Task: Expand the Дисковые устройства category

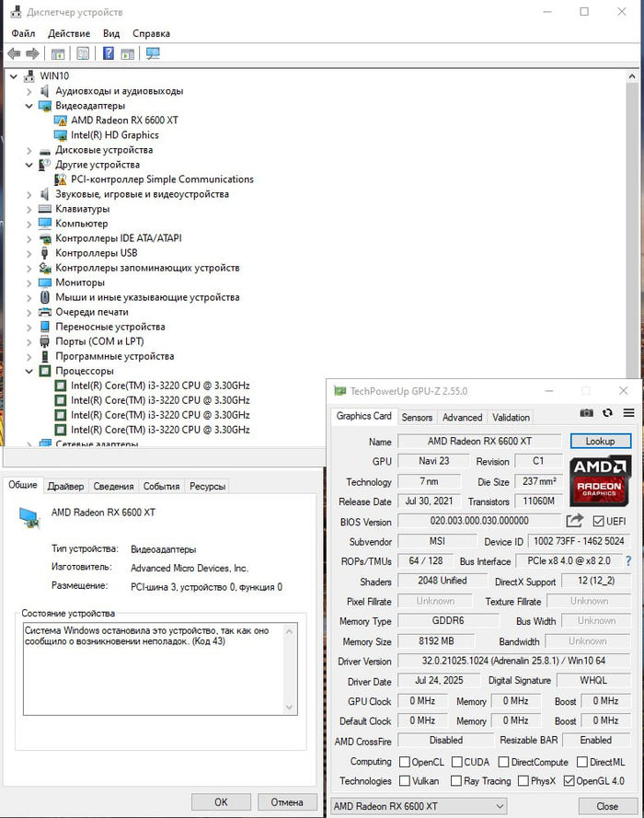Action: tap(29, 150)
